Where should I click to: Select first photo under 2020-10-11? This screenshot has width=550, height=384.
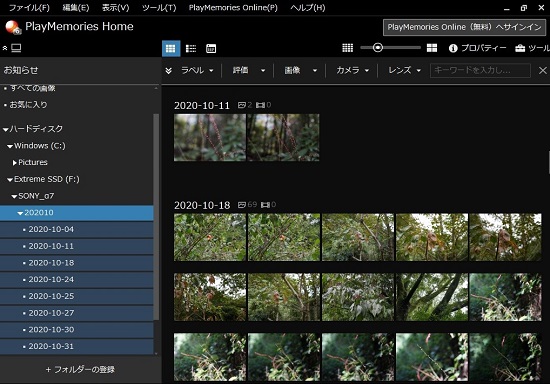[x=210, y=137]
